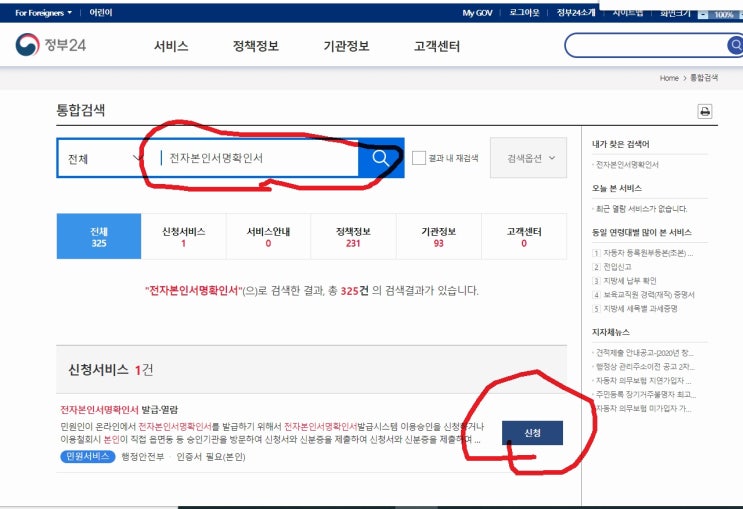Open 지방세 세목별 과세증명 service
The width and height of the screenshot is (743, 509).
click(x=640, y=309)
